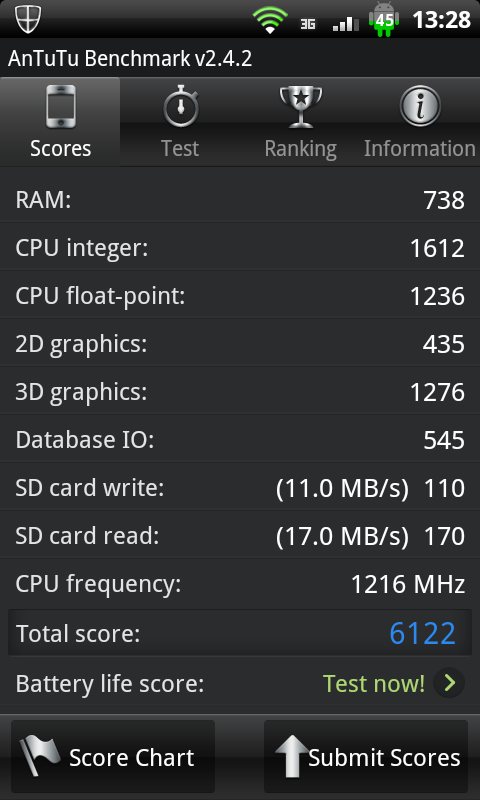Select the Total score 6122 row

click(240, 633)
